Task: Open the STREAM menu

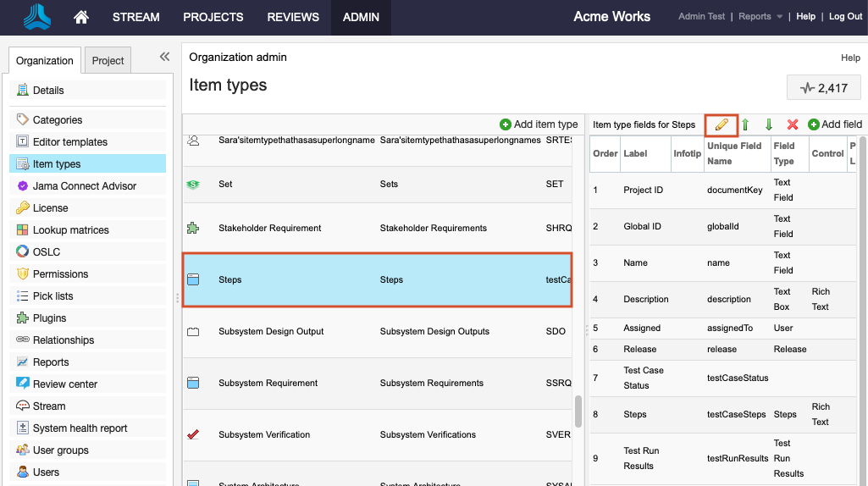Action: coord(135,17)
